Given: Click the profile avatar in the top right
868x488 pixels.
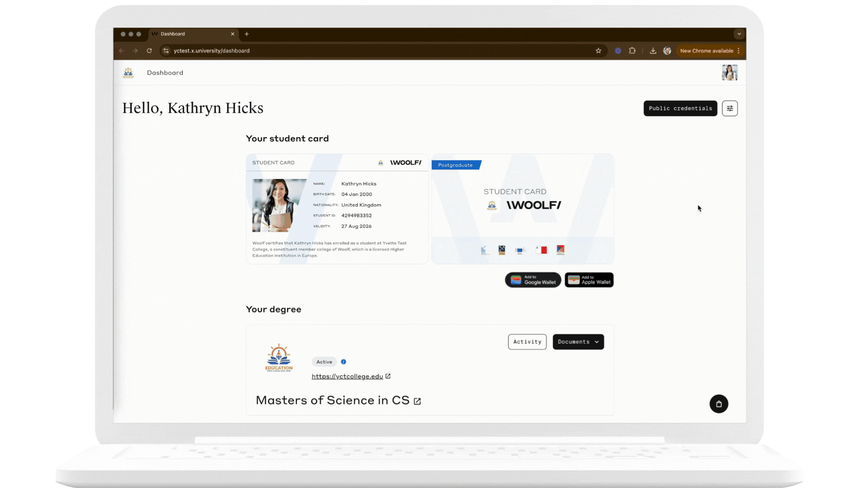Looking at the screenshot, I should 729,72.
